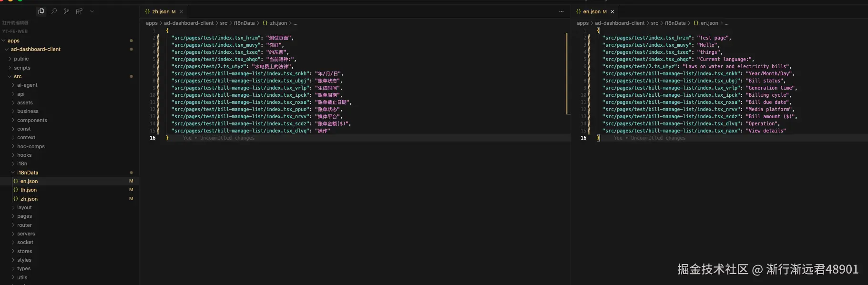This screenshot has height=285, width=868.
Task: Click 'ad-dashboard-client' in the en.json breadcrumb
Action: tap(620, 23)
